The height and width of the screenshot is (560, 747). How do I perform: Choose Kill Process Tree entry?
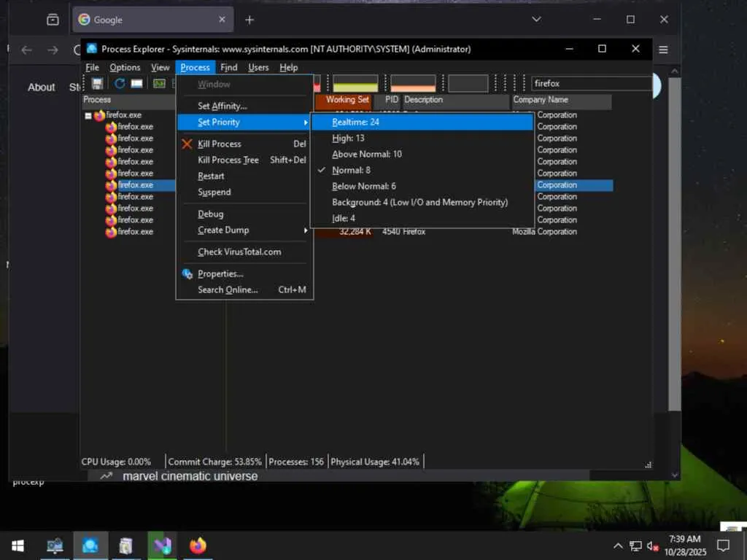coord(244,160)
